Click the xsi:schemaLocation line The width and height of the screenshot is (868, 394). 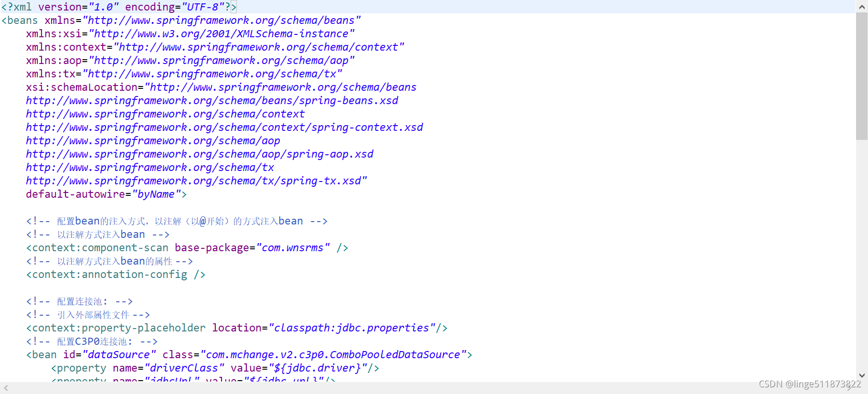pos(221,87)
